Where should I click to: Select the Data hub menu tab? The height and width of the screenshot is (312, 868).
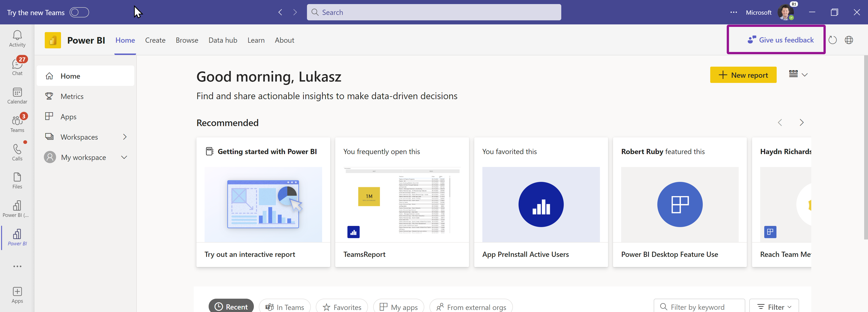point(222,40)
